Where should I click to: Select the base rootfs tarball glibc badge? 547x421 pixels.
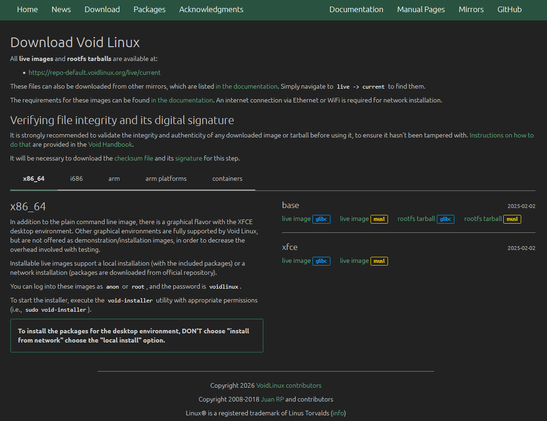tap(445, 219)
